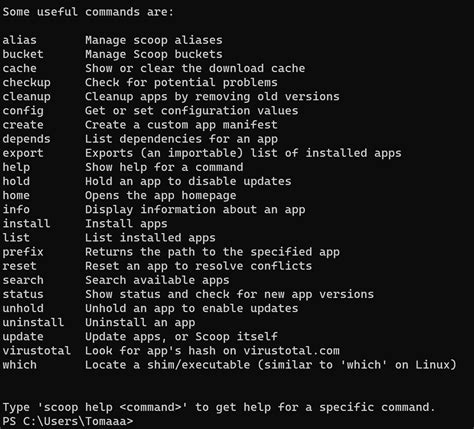Place cursor at PS C:\Users\Tomaaa> prompt
Image resolution: width=474 pixels, height=429 pixels.
[x=68, y=421]
